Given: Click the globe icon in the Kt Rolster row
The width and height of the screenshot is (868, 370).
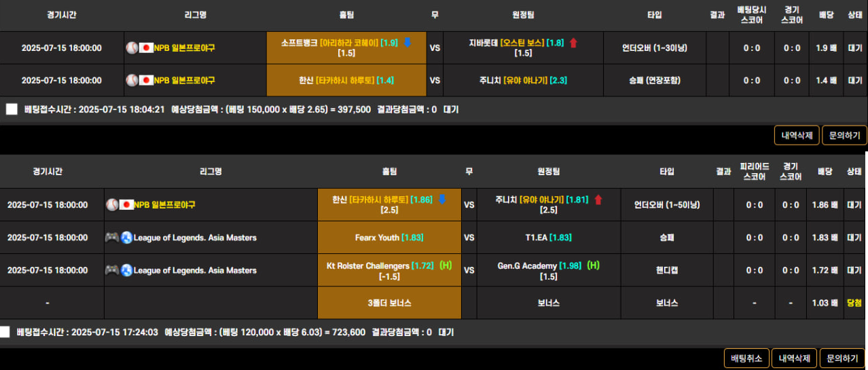Looking at the screenshot, I should pyautogui.click(x=126, y=270).
